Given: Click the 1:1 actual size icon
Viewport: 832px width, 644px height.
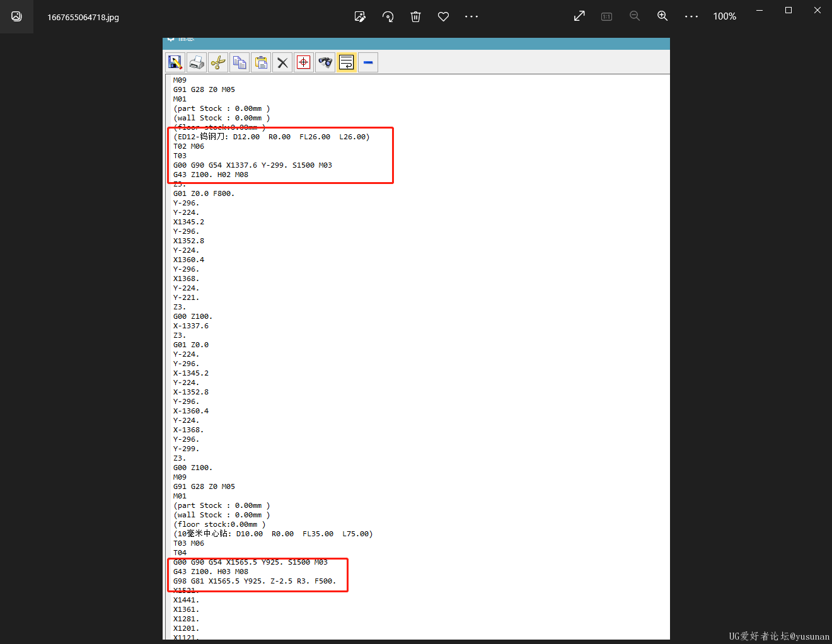Looking at the screenshot, I should [607, 16].
